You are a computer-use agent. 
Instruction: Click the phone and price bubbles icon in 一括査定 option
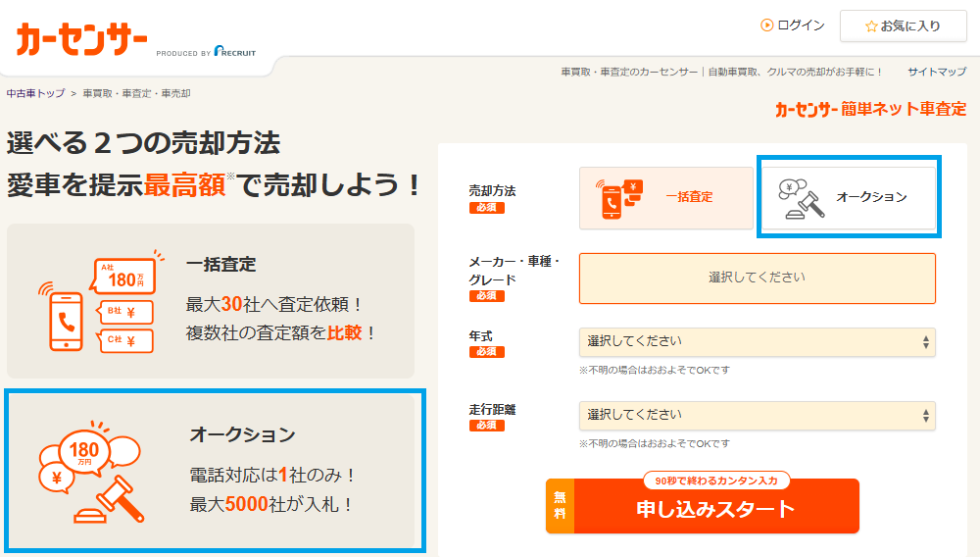coord(619,198)
